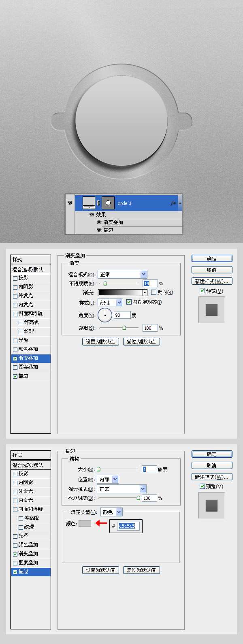
Task: Enable the 内阴影 checkbox in the 渐变叠加 dialog
Action: click(15, 287)
